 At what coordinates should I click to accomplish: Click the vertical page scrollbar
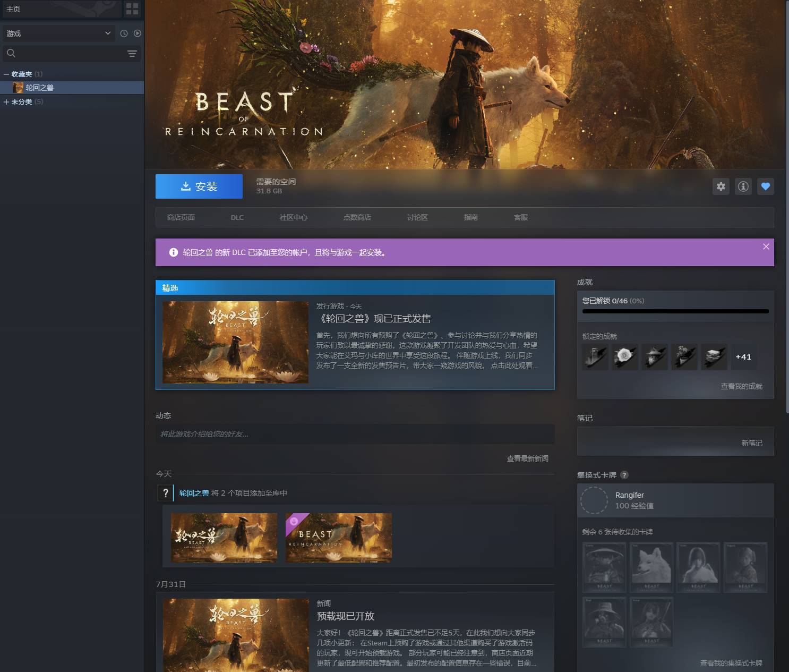(x=787, y=207)
